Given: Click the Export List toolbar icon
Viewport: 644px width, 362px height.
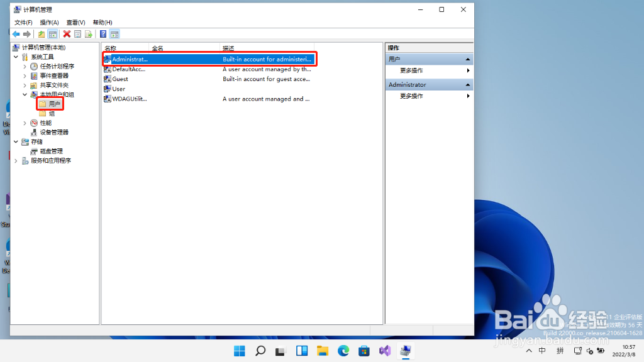Looking at the screenshot, I should coord(88,34).
